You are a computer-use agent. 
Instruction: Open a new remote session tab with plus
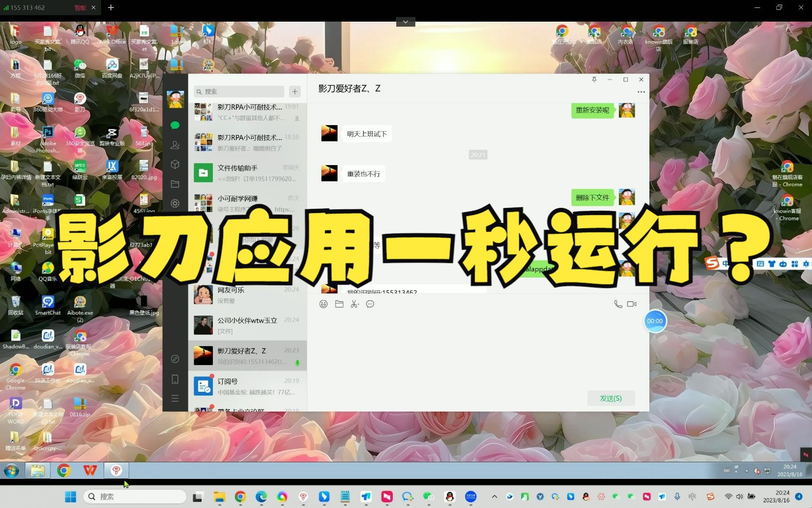point(111,8)
